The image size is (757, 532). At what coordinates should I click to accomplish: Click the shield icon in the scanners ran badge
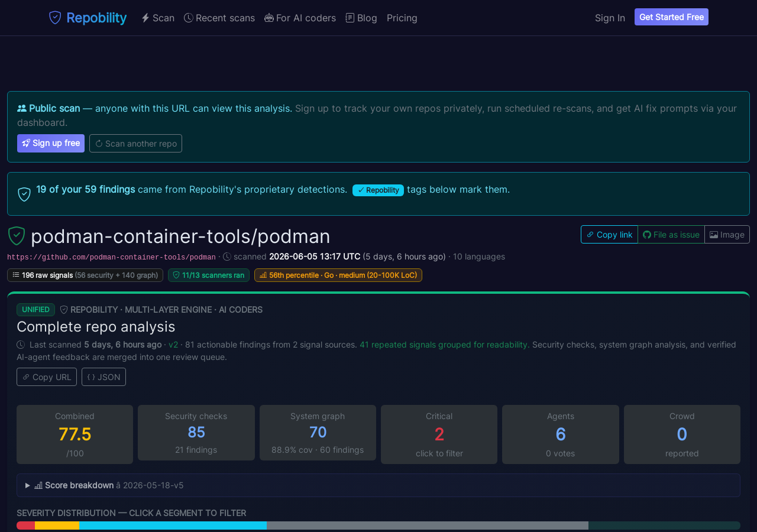(x=176, y=275)
